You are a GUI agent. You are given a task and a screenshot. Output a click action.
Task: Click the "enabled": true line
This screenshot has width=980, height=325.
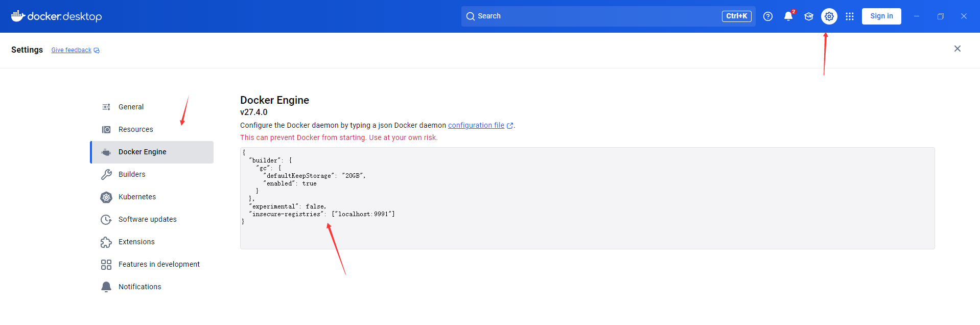coord(290,183)
